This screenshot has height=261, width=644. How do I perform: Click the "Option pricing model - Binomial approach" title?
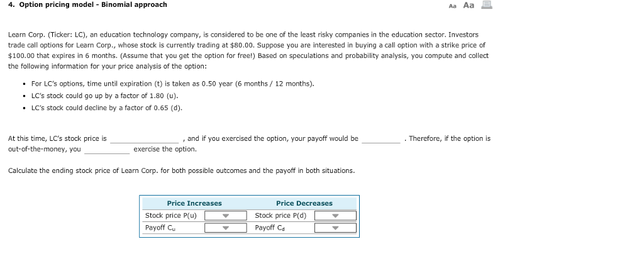tap(87, 4)
